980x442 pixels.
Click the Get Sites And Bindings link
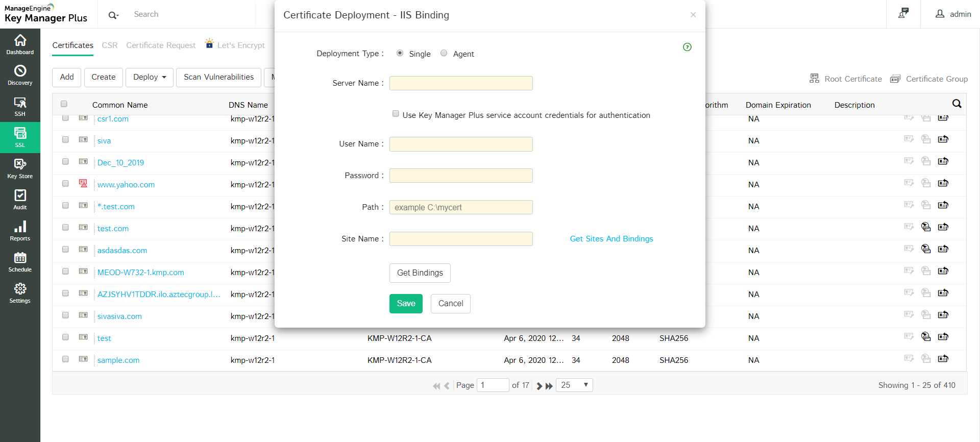click(x=611, y=239)
